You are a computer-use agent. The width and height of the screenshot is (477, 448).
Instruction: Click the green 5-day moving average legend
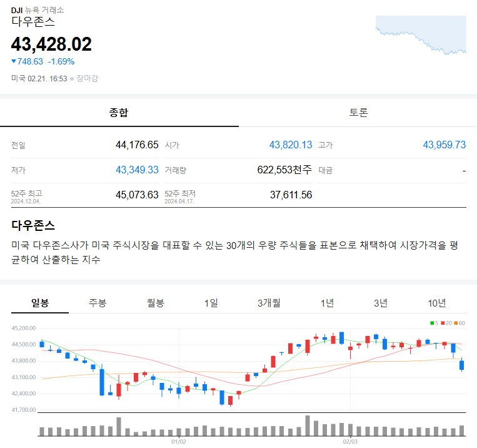point(434,323)
